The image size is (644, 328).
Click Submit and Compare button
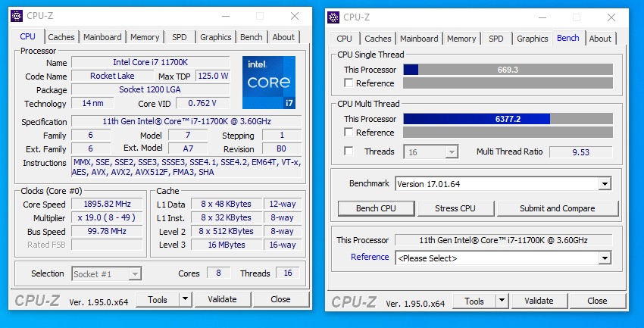point(558,208)
